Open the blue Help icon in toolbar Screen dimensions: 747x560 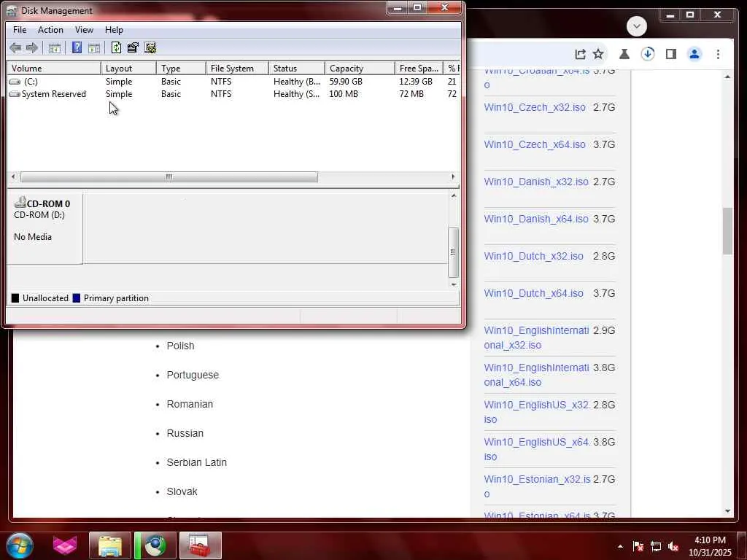pos(77,47)
